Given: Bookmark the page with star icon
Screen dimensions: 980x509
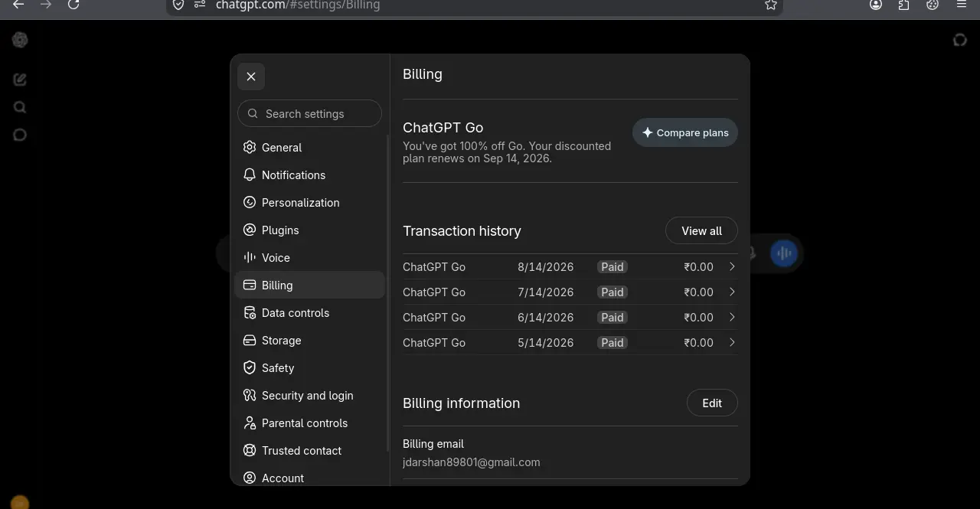Looking at the screenshot, I should [771, 5].
